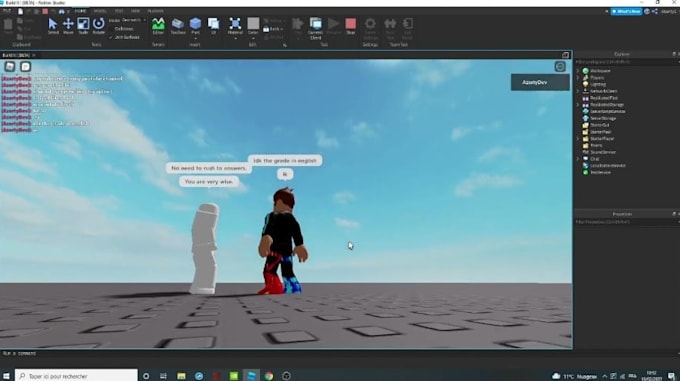Viewport: 680px width, 381px height.
Task: Open the Color picker dropdown arrow
Action: tap(253, 38)
